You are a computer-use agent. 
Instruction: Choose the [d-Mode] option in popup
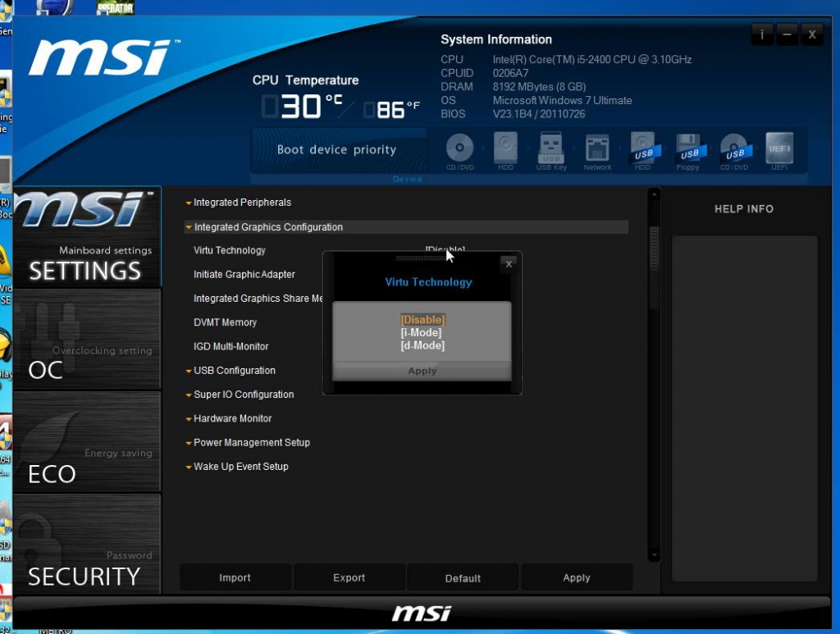pyautogui.click(x=422, y=345)
